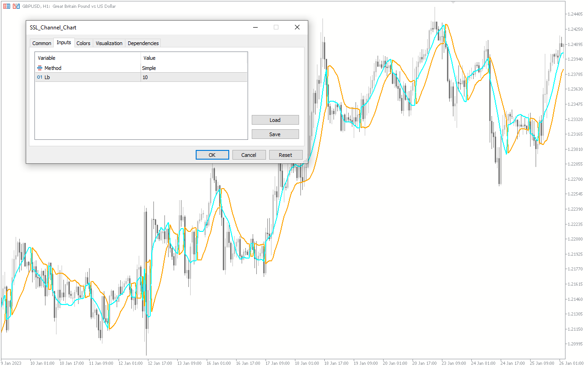The height and width of the screenshot is (368, 588).
Task: Click the chart title Great Britain Pound vs US Dollar
Action: [84, 6]
